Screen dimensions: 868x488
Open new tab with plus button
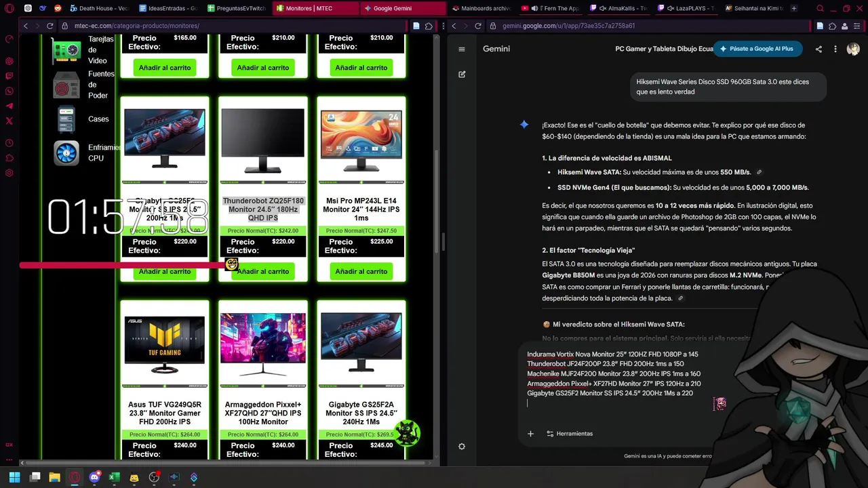click(x=794, y=8)
